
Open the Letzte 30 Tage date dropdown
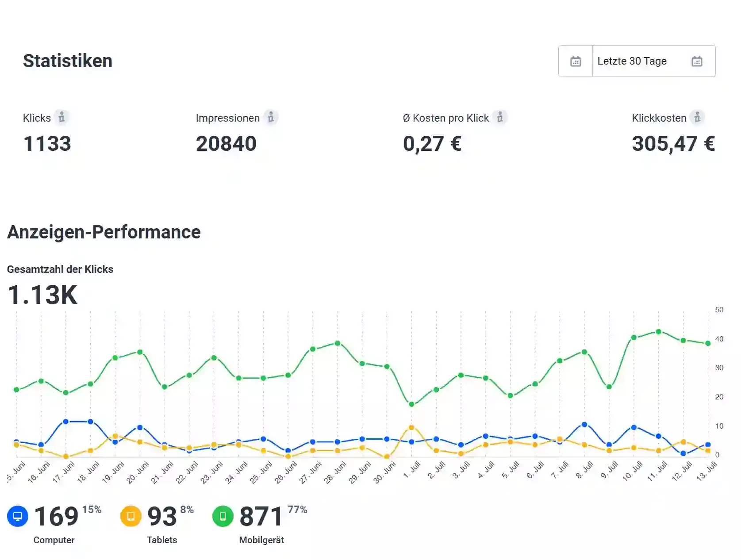[x=632, y=61]
